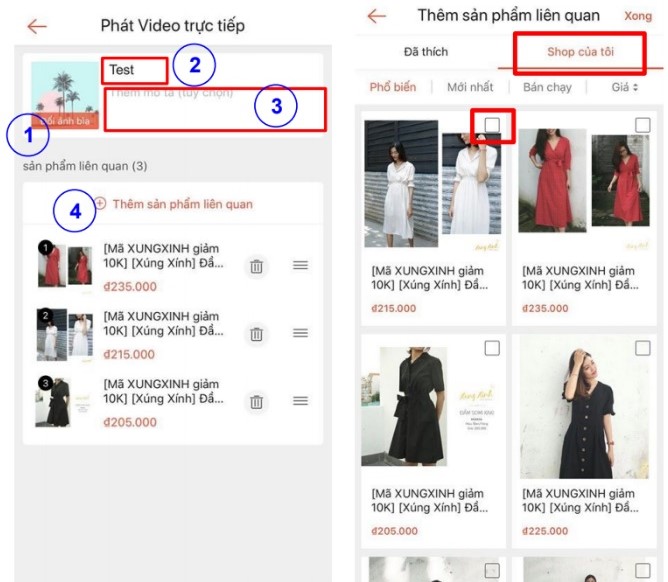Select the red dress đ235.000 product checkbox
The height and width of the screenshot is (582, 668).
[643, 125]
